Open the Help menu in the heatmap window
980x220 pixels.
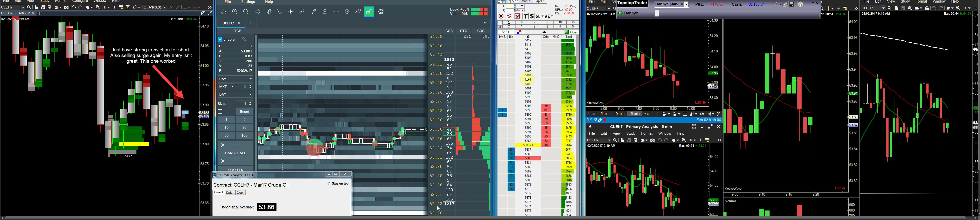[x=269, y=2]
